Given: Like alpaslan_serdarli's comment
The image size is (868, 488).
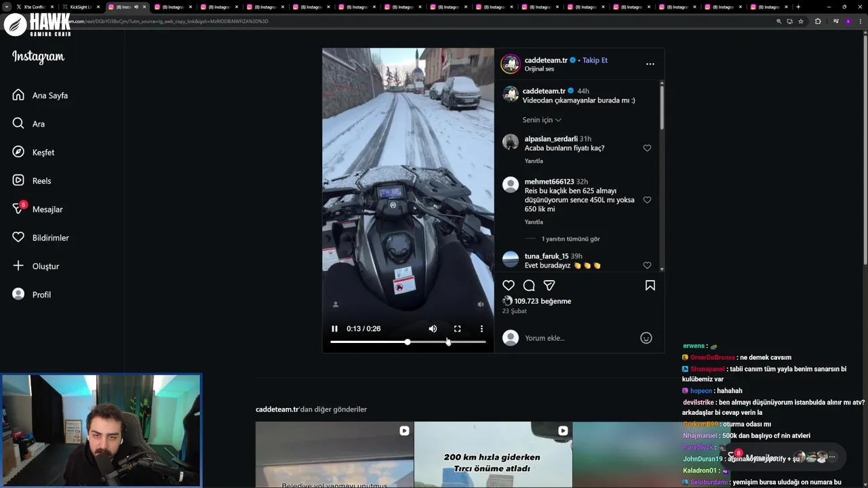Looking at the screenshot, I should click(x=647, y=148).
